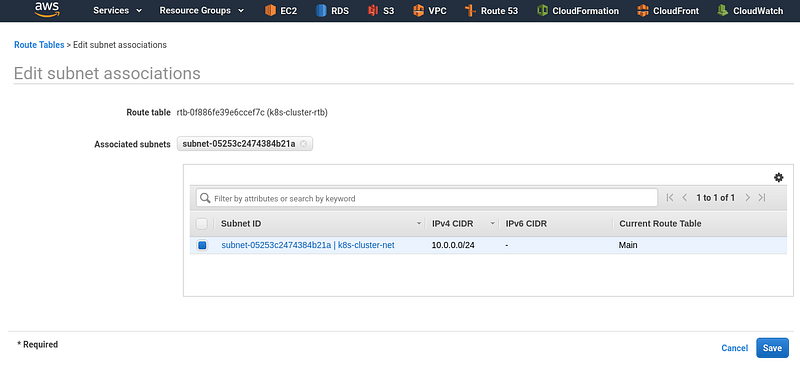
Task: Open the Subnet ID column sort dropdown
Action: point(419,224)
